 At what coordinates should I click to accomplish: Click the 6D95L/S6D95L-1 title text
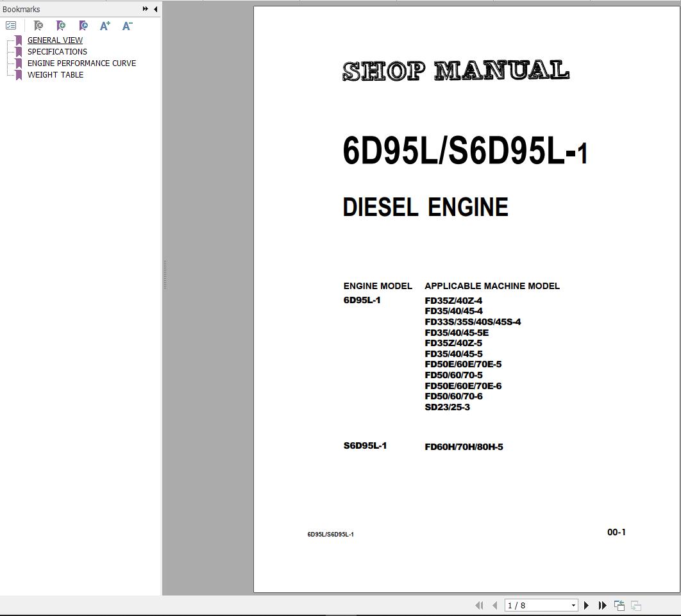coord(465,151)
